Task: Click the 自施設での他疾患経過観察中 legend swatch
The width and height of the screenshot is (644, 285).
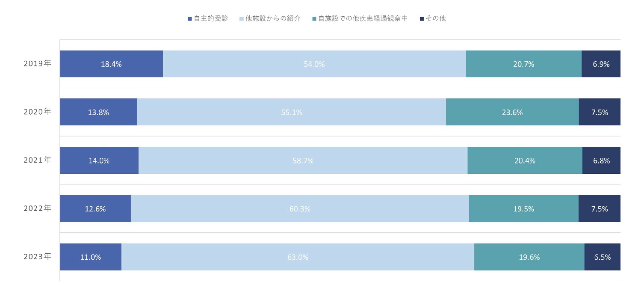Action: (x=315, y=19)
